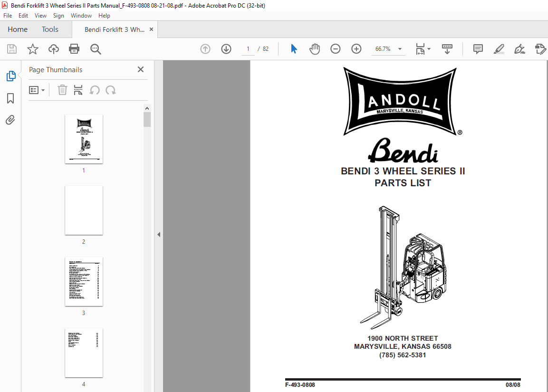Image resolution: width=548 pixels, height=392 pixels.
Task: Select the Highlight text pen tool
Action: click(499, 49)
